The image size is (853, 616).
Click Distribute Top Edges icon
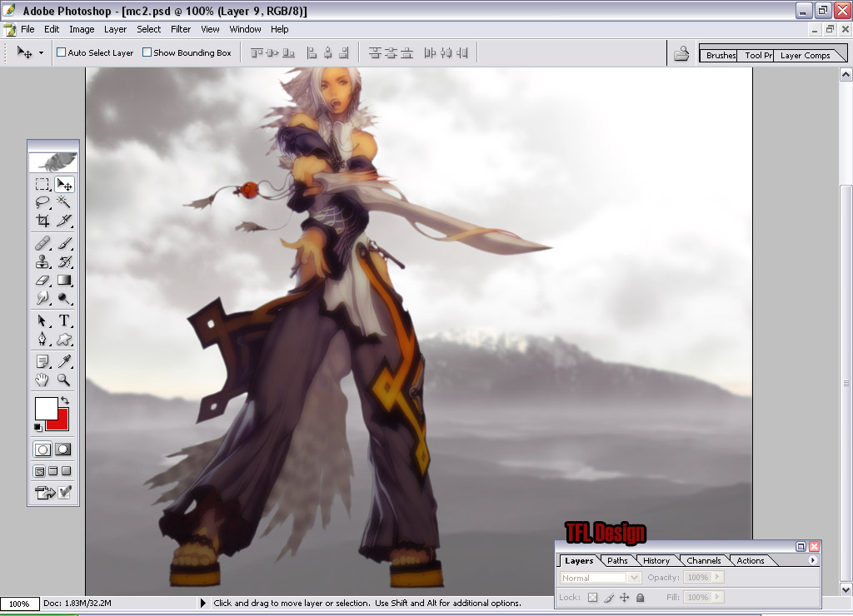(375, 52)
